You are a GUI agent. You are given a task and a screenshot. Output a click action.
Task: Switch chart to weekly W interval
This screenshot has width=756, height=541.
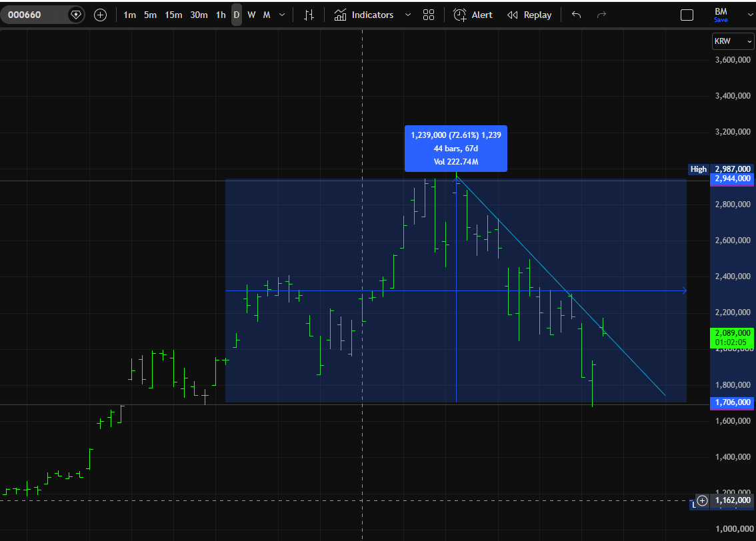tap(252, 15)
